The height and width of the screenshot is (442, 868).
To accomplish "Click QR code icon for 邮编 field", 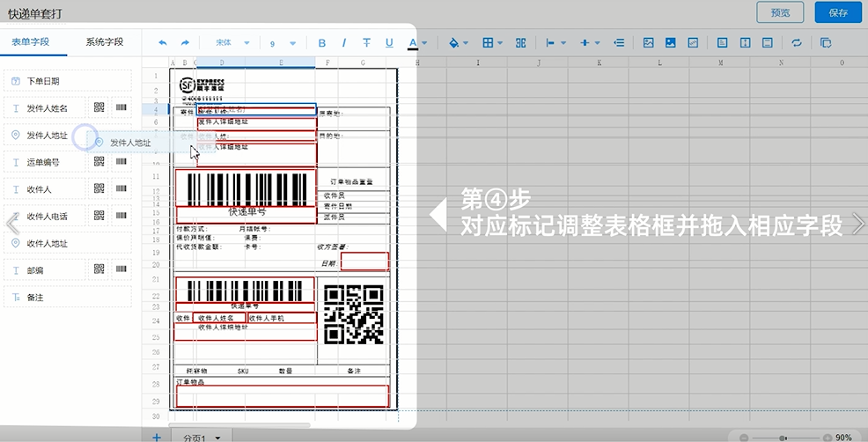I will (99, 270).
